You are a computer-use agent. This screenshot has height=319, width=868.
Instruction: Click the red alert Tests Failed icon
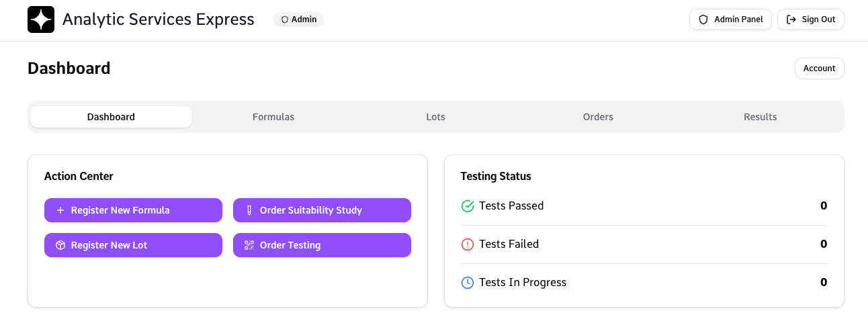point(468,244)
